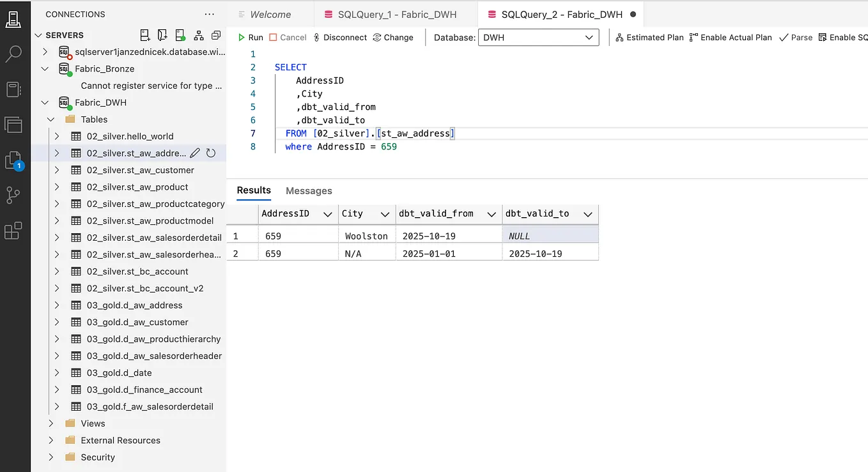Click refresh icon on st_aw_address table row

click(x=211, y=153)
